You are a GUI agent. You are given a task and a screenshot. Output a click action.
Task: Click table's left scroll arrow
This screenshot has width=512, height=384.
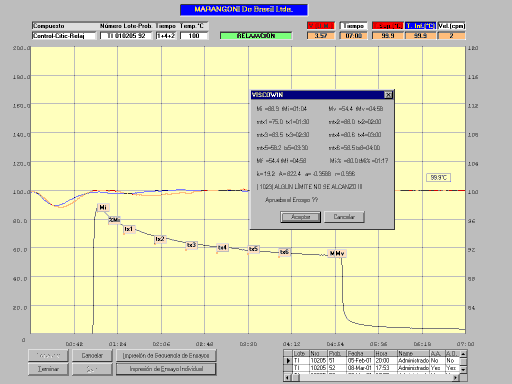click(287, 378)
